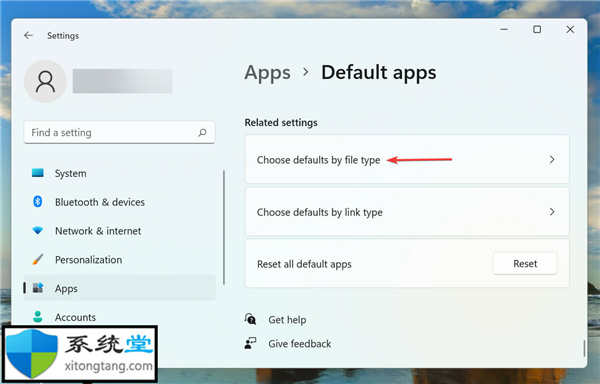Click the System monitor icon
Screen dimensions: 600x384
[x=38, y=173]
